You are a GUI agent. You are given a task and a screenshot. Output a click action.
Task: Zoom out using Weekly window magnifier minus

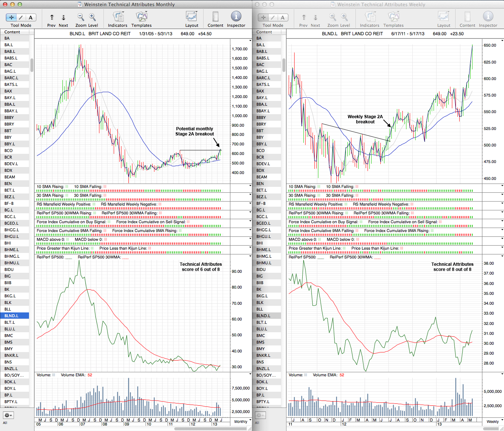[x=333, y=17]
